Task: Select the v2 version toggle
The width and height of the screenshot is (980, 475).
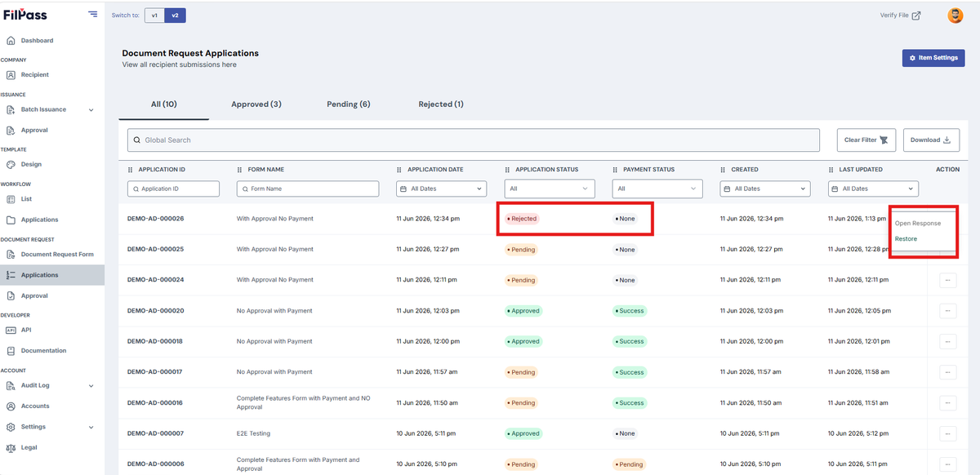Action: [x=175, y=16]
